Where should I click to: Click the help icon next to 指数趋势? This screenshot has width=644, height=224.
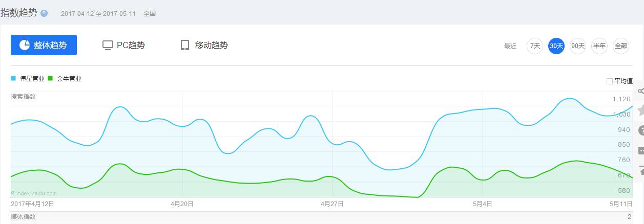pos(44,13)
